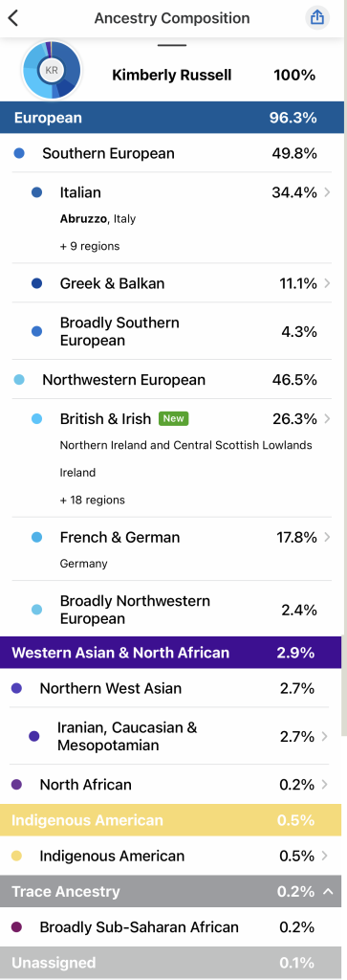Tap the back arrow icon
The width and height of the screenshot is (347, 980).
pos(13,18)
